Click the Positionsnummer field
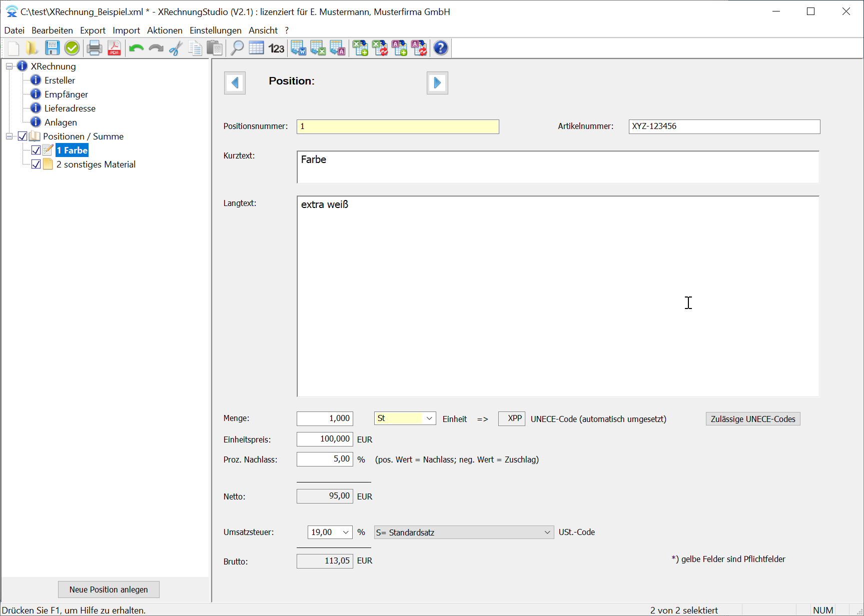This screenshot has height=616, width=864. tap(398, 126)
